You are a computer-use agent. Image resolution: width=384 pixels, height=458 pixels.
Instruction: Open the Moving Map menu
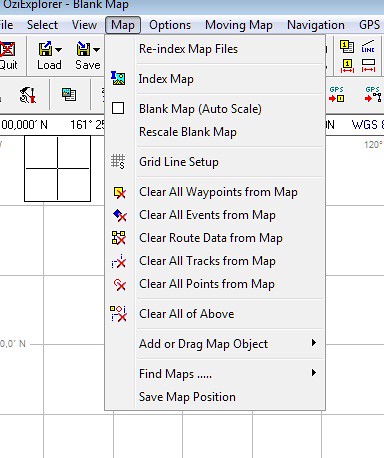tap(239, 25)
